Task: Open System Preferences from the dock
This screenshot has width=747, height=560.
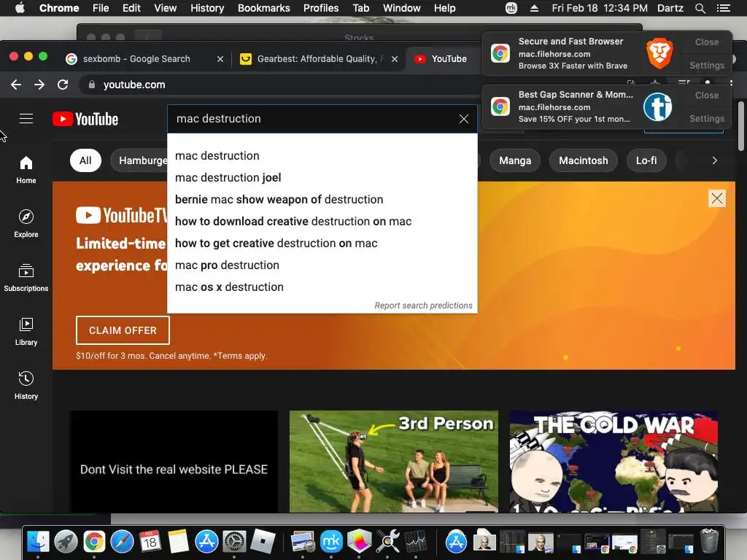Action: pos(235,542)
